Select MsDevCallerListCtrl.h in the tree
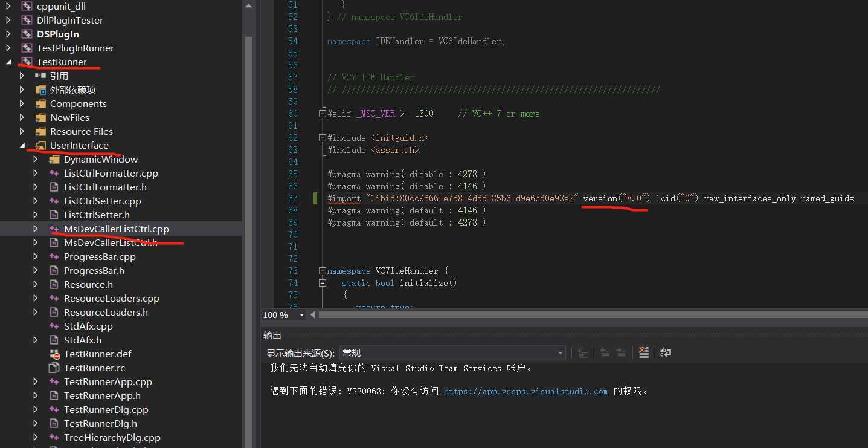This screenshot has height=448, width=868. pyautogui.click(x=111, y=242)
